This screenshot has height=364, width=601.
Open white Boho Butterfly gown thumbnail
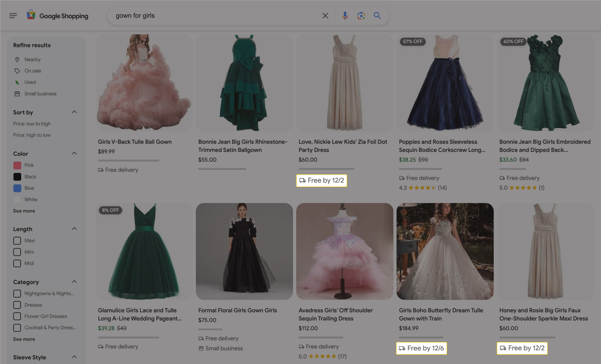[445, 251]
